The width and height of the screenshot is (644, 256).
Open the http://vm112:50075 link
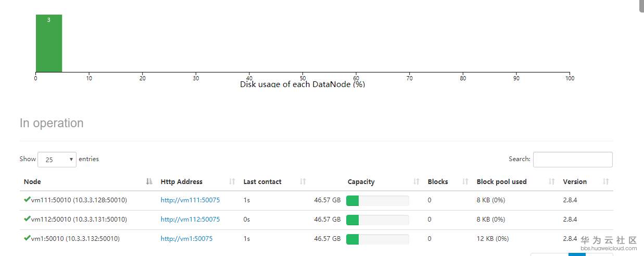coord(190,220)
